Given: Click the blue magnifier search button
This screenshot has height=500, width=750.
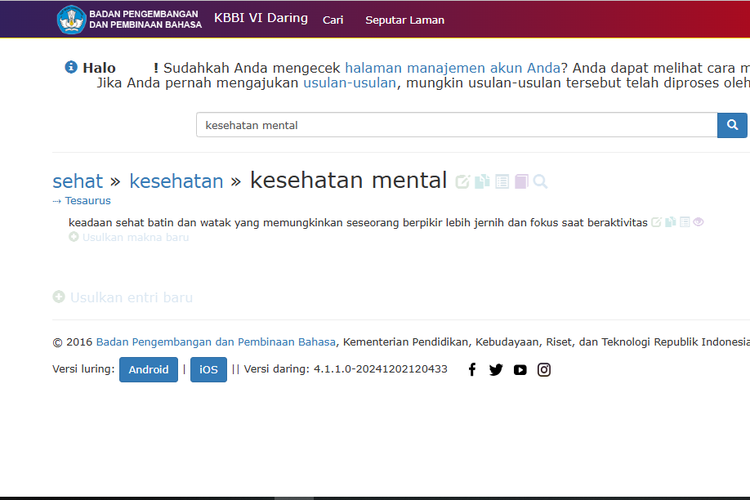Looking at the screenshot, I should coord(732,125).
